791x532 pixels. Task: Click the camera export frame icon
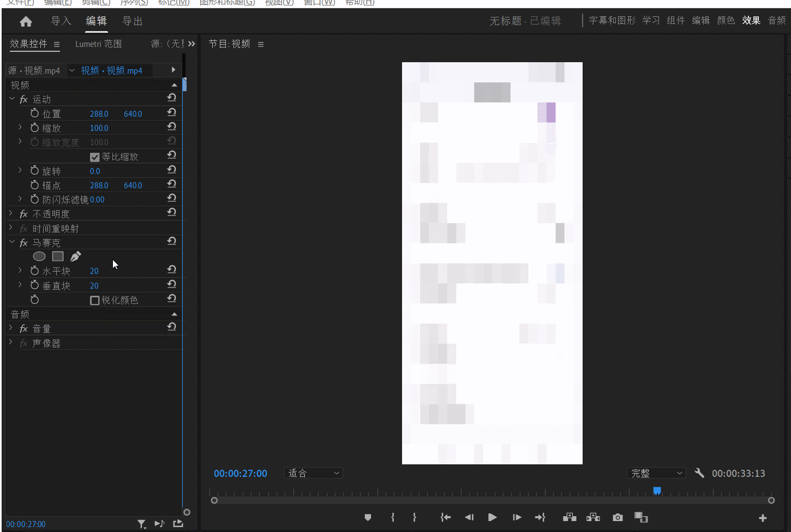click(618, 517)
